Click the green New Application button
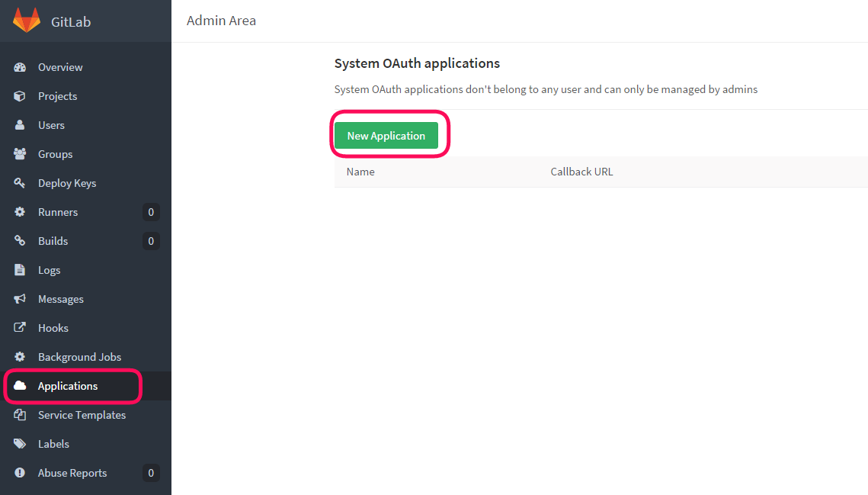This screenshot has height=495, width=868. (x=386, y=136)
